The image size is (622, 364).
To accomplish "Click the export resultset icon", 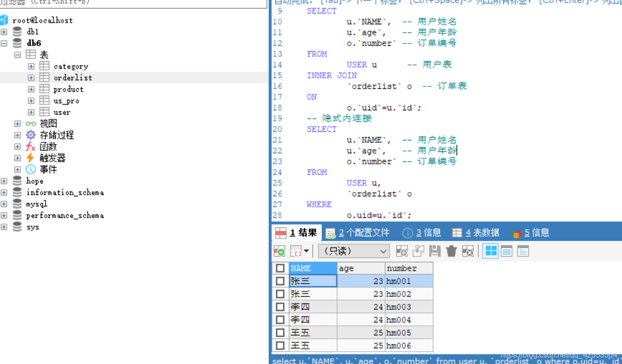I will pyautogui.click(x=279, y=251).
